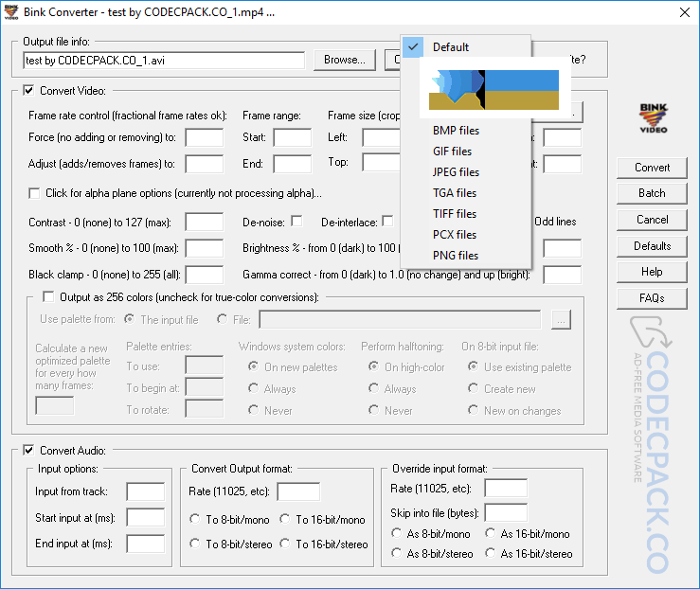Close the Bink Converter window

pyautogui.click(x=685, y=12)
